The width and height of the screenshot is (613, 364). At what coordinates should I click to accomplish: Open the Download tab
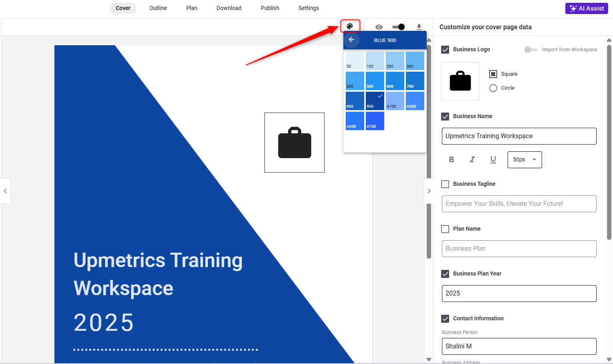(x=229, y=8)
